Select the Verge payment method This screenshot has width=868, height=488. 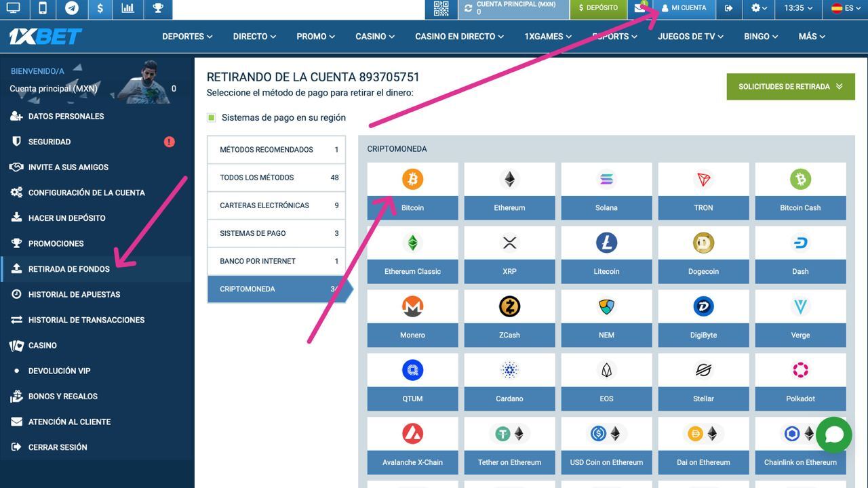pos(800,319)
